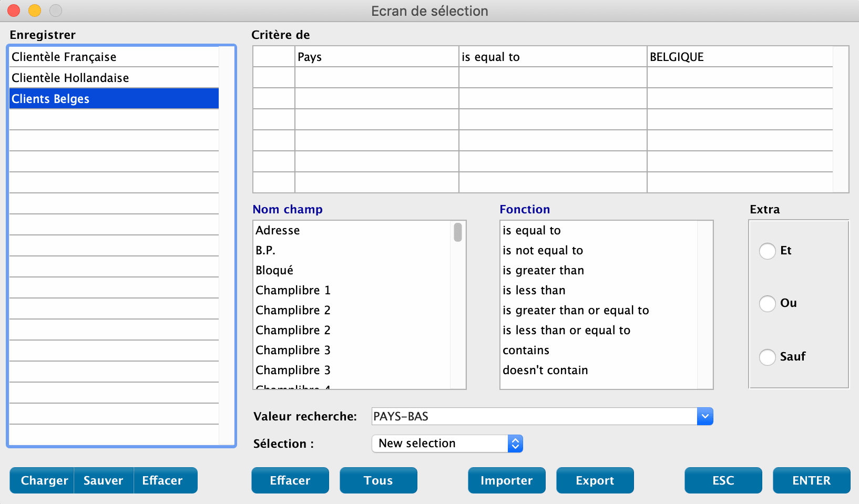This screenshot has width=859, height=504.
Task: Open the Valeur recherche dropdown arrow
Action: [x=705, y=416]
